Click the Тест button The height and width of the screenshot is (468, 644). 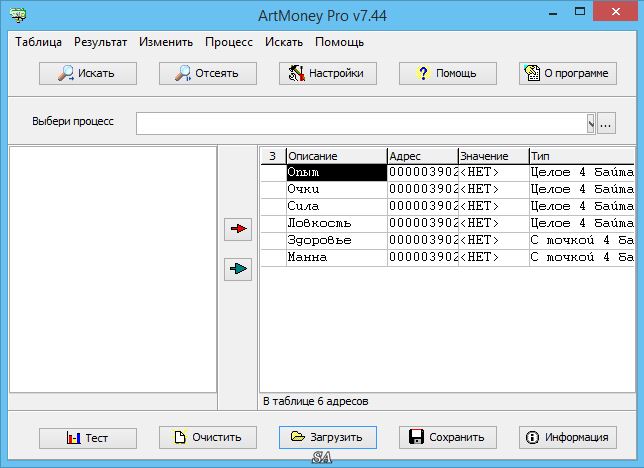88,438
